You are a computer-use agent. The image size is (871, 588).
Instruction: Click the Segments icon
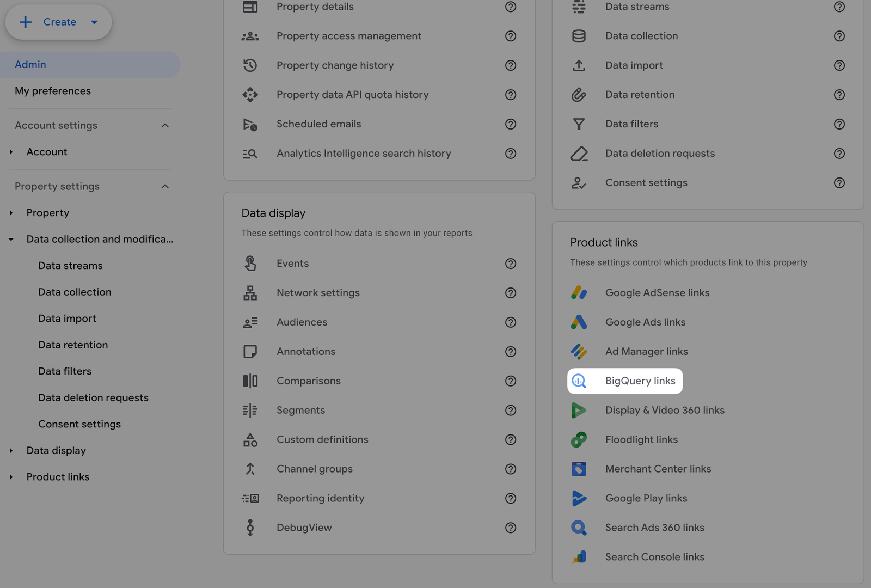[250, 411]
